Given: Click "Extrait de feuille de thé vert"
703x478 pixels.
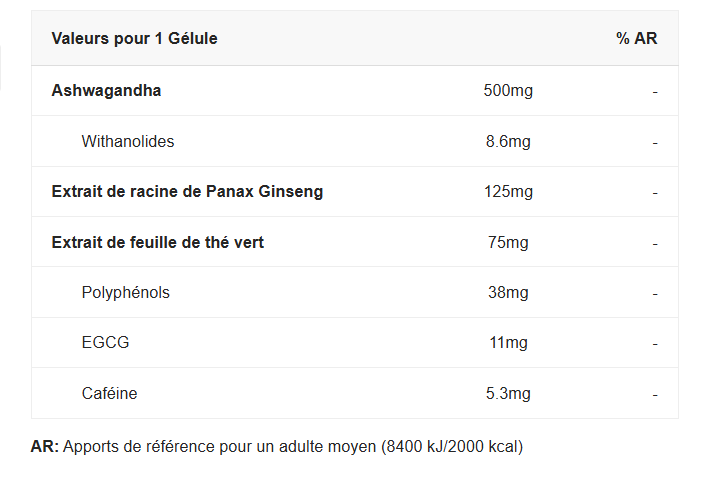Looking at the screenshot, I should pyautogui.click(x=158, y=242).
